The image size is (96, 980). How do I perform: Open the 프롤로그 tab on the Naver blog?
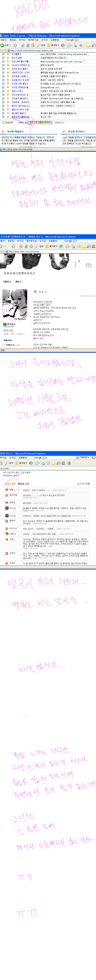pyautogui.click(x=7, y=282)
